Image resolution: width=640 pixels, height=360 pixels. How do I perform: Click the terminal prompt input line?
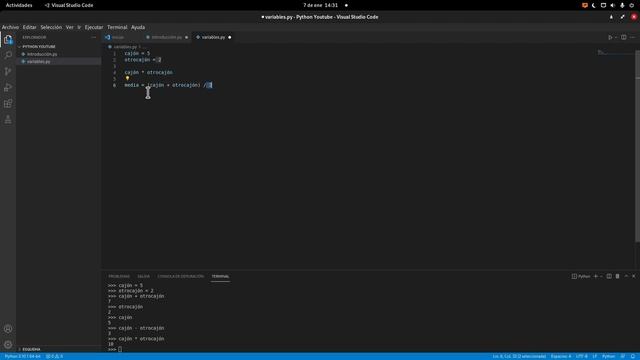(120, 349)
